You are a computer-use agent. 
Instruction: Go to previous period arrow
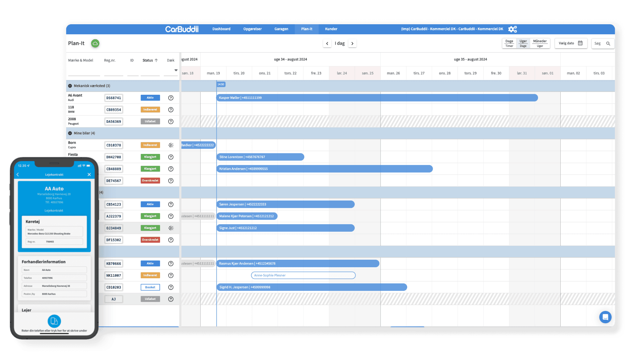[x=327, y=43]
